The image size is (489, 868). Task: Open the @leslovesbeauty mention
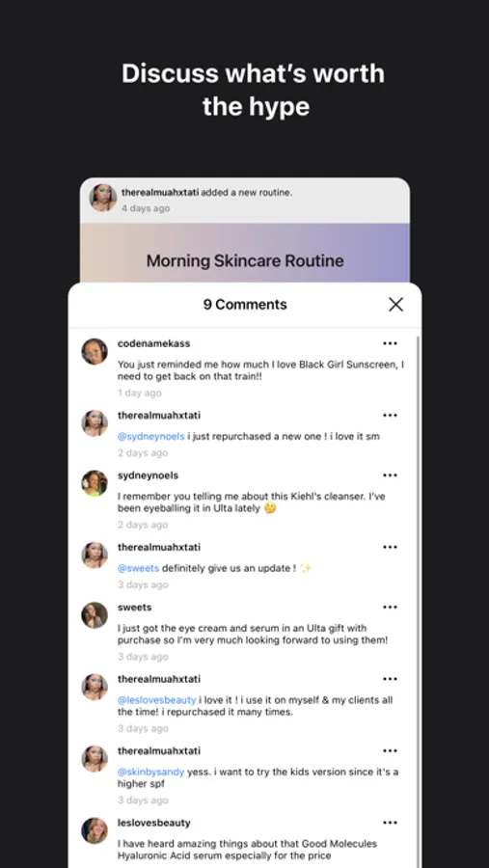point(156,700)
